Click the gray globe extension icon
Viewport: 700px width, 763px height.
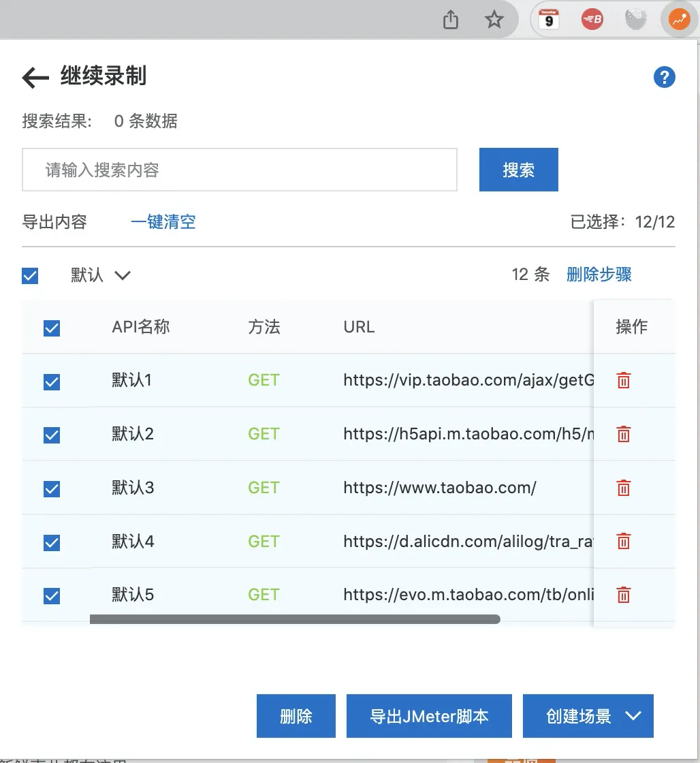click(x=635, y=20)
